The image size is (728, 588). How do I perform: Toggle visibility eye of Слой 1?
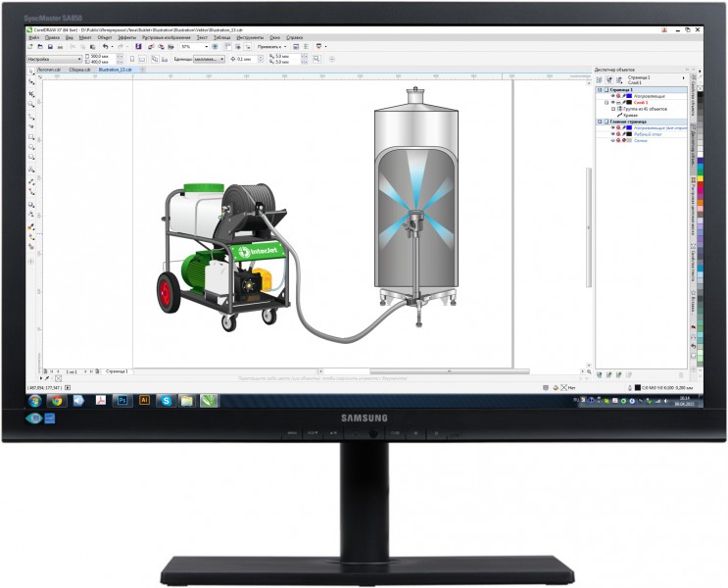[612, 102]
